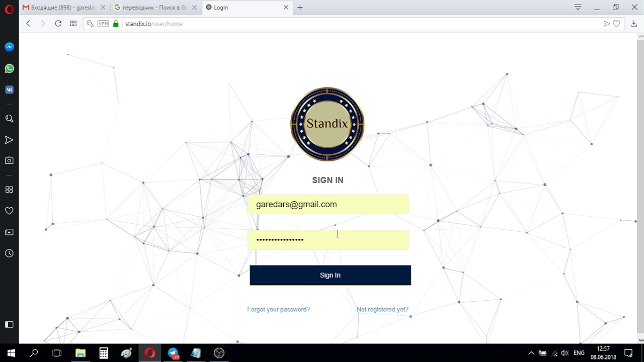The width and height of the screenshot is (644, 362).
Task: Select the Login tab
Action: (247, 8)
